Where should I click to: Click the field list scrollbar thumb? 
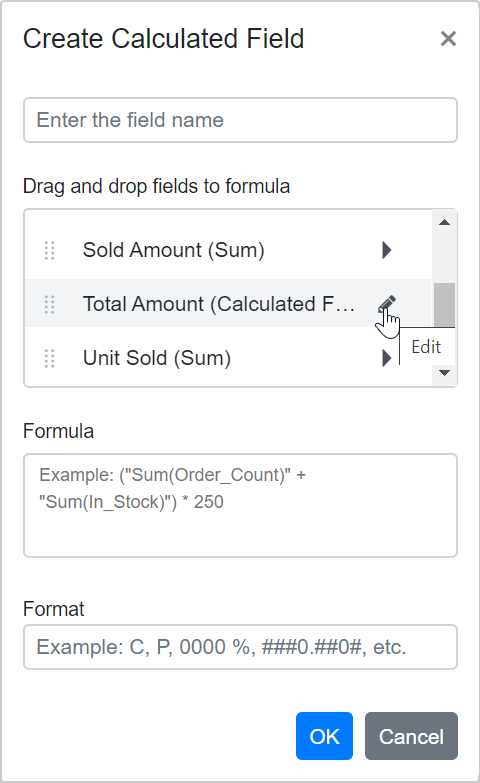444,305
